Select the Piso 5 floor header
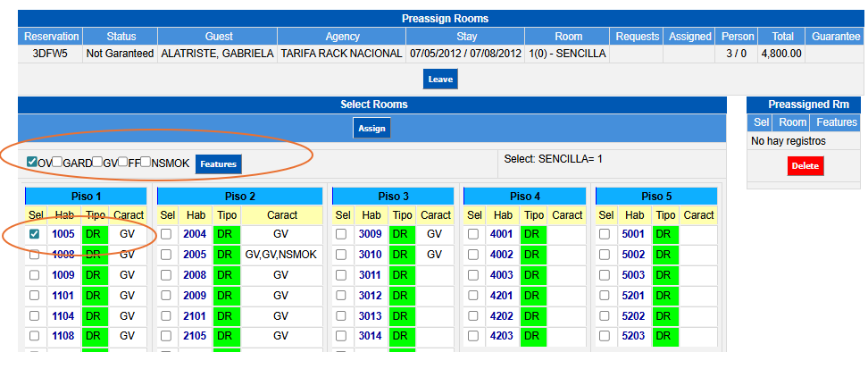The image size is (868, 369). click(x=656, y=196)
